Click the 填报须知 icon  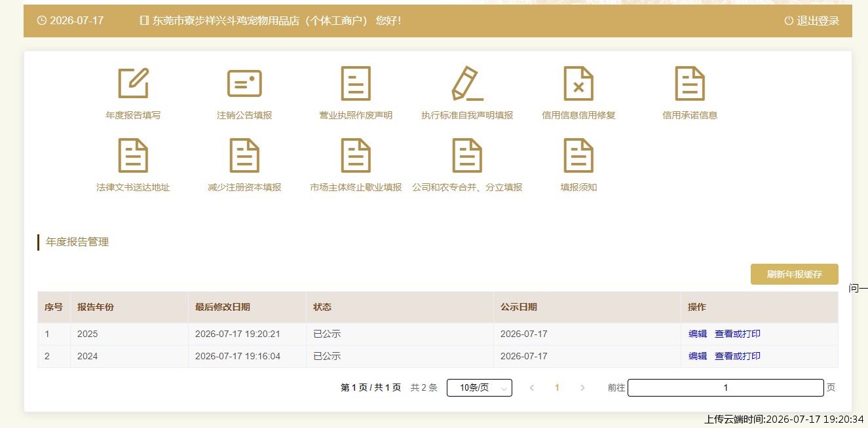578,155
